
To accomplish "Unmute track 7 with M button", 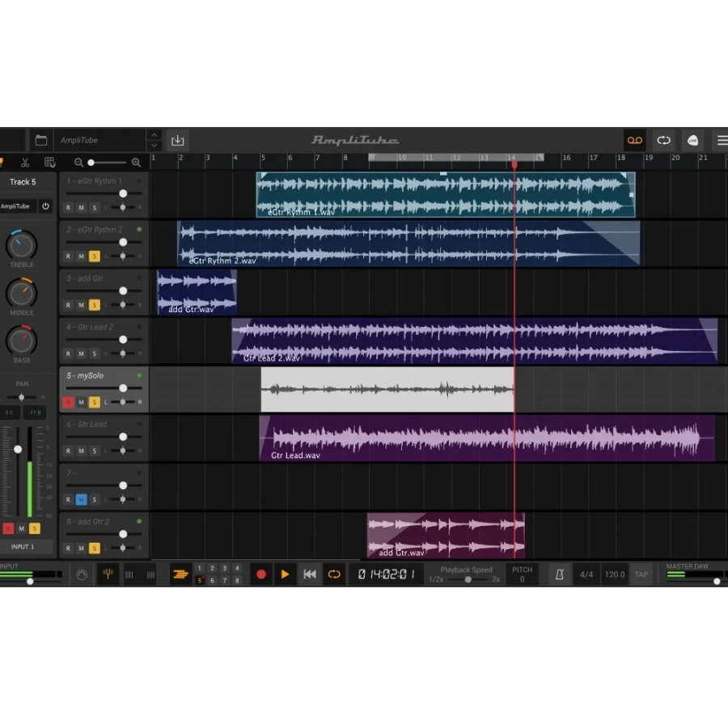I will point(81,500).
